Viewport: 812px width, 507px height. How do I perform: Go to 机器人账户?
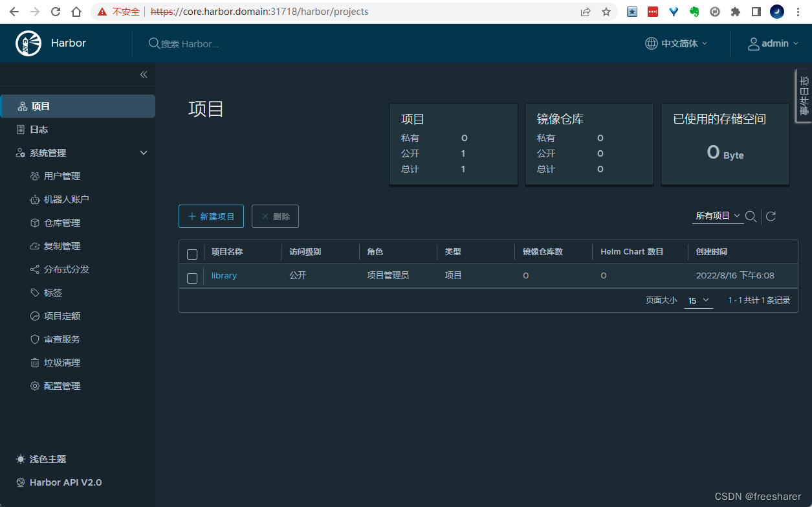click(66, 199)
